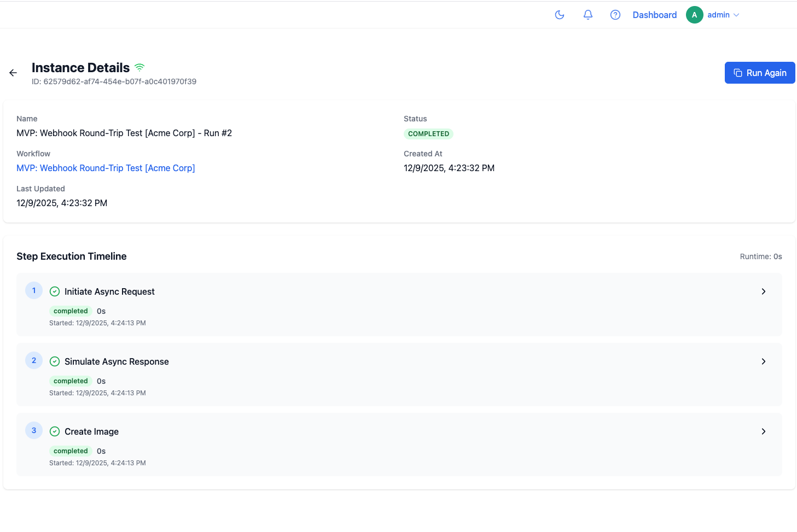Screen dimensions: 797x532
Task: Toggle dark mode with the moon icon
Action: (x=559, y=15)
